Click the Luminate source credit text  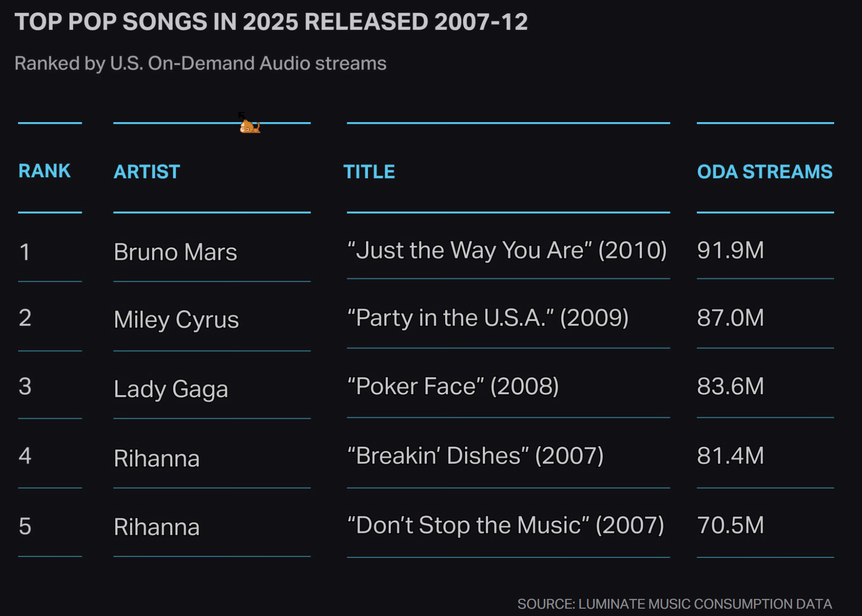pyautogui.click(x=675, y=604)
